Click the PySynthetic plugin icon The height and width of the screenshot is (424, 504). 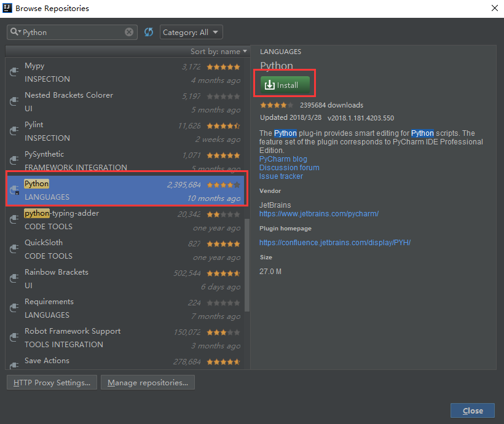pyautogui.click(x=14, y=160)
